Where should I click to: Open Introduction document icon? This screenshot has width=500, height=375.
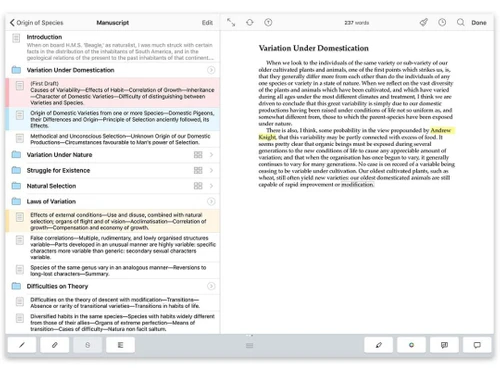16,38
